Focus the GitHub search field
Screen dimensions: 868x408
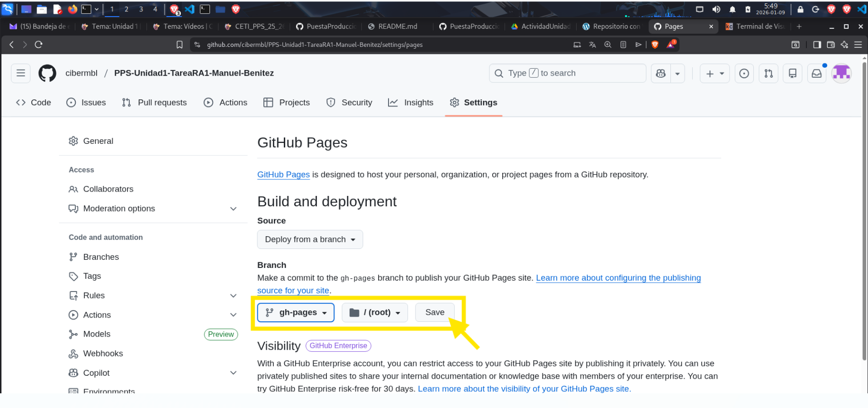point(568,73)
